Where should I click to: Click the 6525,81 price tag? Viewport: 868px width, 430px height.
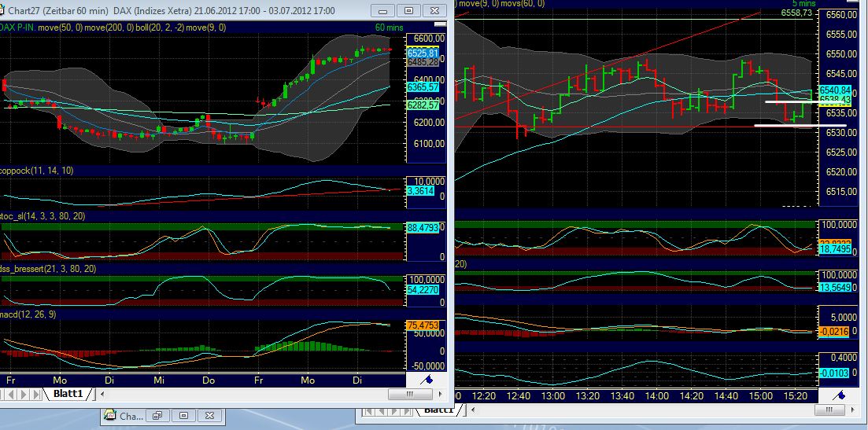click(423, 53)
